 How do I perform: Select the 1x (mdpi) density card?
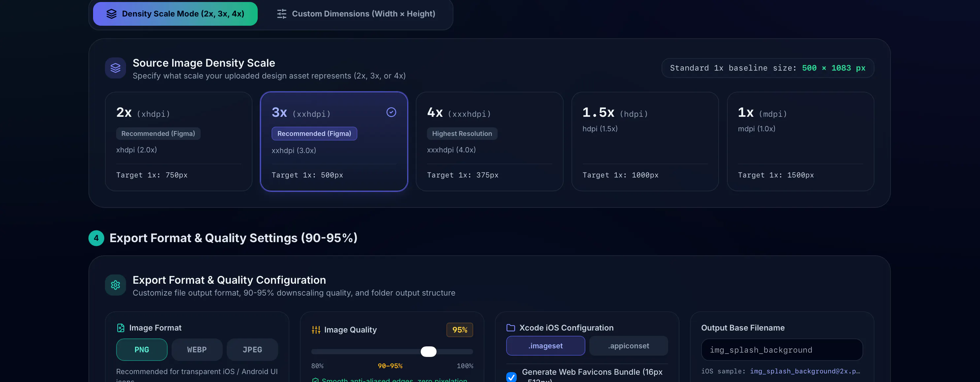coord(800,142)
